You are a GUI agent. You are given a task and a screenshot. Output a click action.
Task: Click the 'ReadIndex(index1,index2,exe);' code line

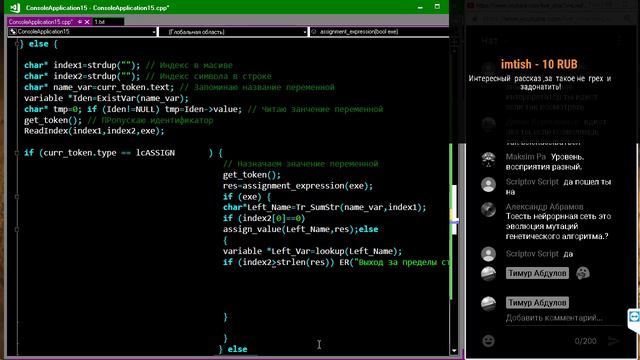(x=94, y=131)
